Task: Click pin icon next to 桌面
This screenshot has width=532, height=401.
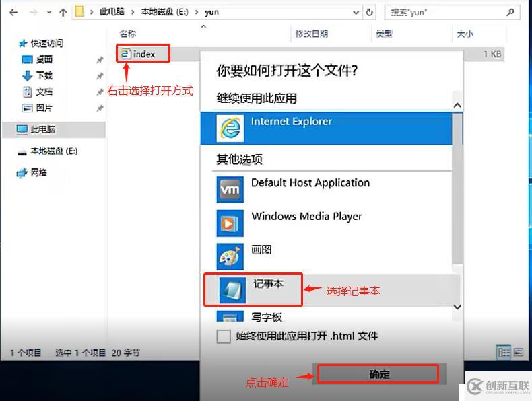Action: click(100, 60)
